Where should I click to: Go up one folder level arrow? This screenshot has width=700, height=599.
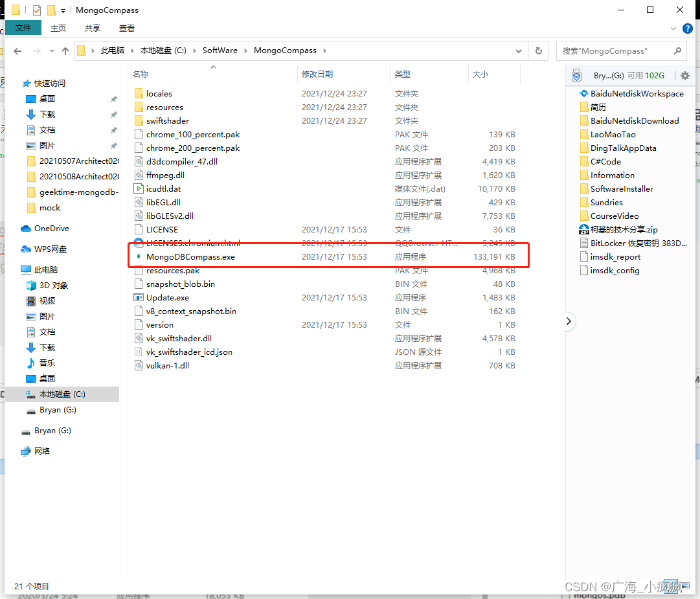(65, 51)
